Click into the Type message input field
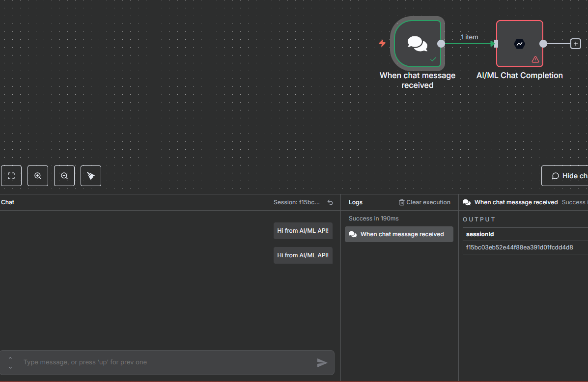Screen dimensions: 588x382 (167, 362)
